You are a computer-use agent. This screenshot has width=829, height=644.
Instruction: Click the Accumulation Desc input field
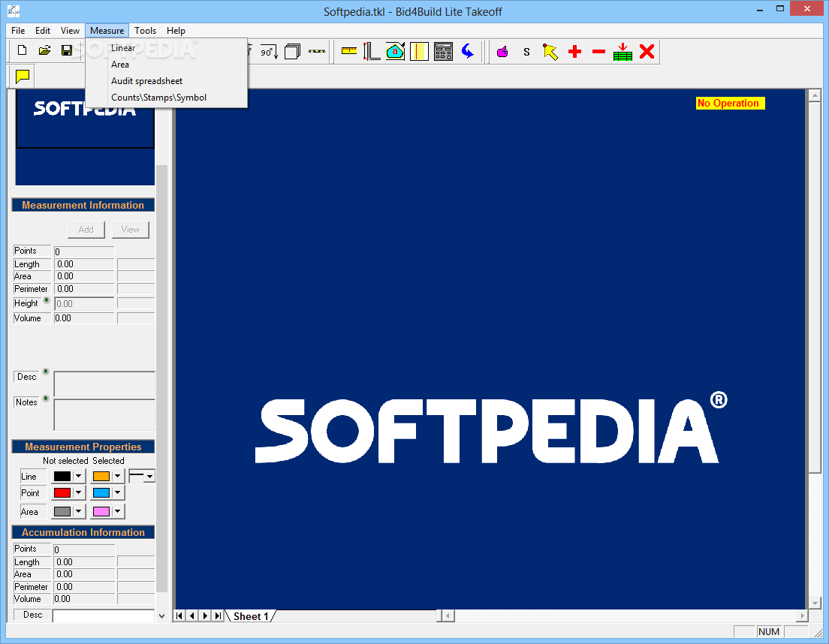point(104,616)
